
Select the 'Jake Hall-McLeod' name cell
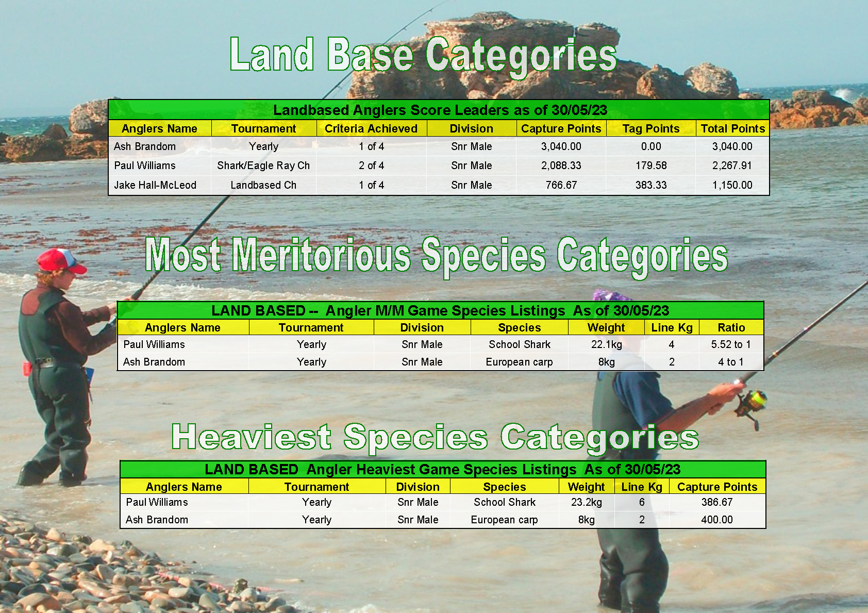tap(155, 185)
